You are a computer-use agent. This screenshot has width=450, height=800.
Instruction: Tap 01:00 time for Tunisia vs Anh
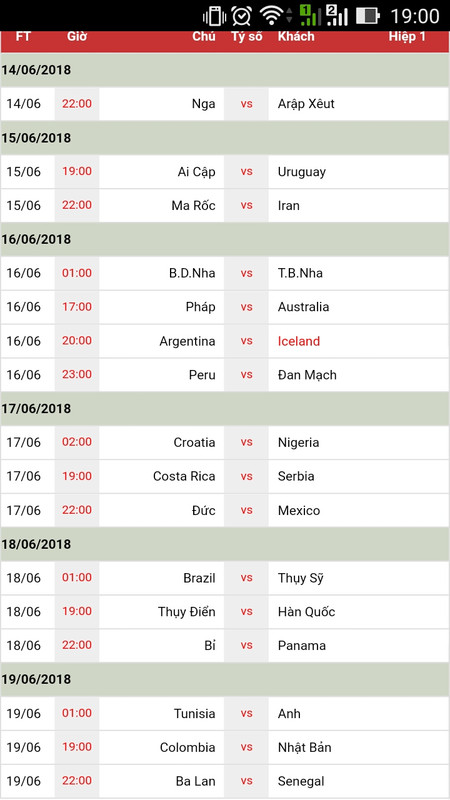(77, 713)
